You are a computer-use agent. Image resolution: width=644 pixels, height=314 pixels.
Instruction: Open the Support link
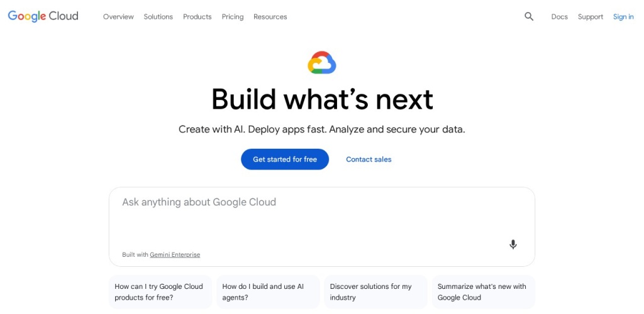(591, 17)
